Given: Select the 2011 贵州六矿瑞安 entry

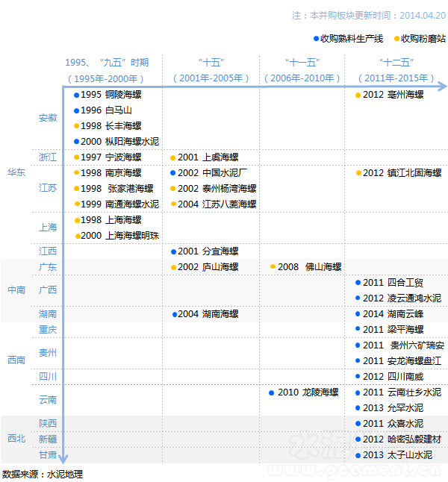Looking at the screenshot, I should [400, 345].
